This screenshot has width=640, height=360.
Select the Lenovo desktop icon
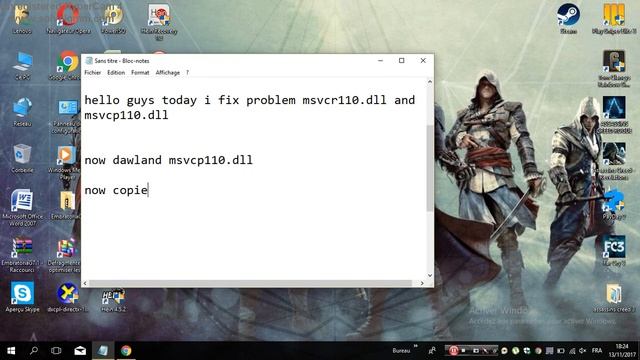22,19
